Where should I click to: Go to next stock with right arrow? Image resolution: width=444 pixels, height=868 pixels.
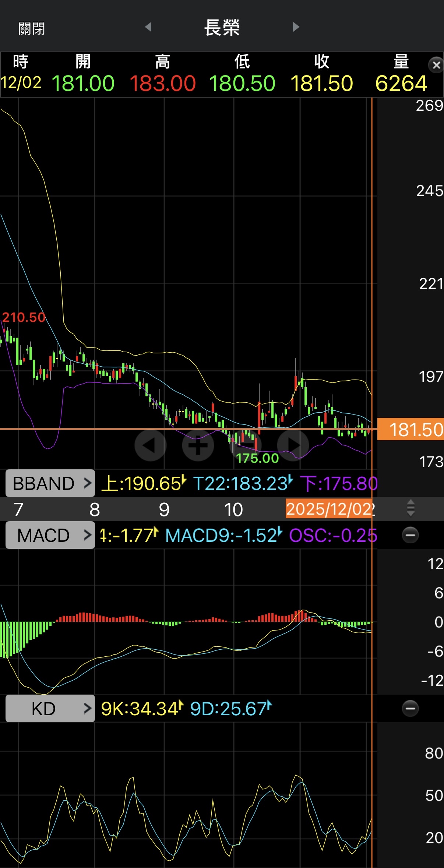point(296,27)
